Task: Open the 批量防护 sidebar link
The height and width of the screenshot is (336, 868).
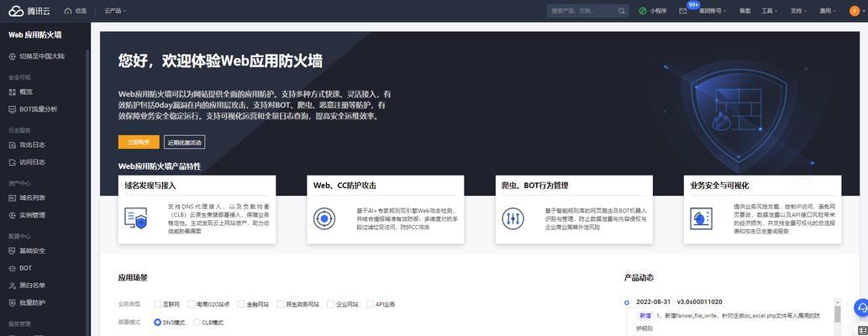Action: 32,302
